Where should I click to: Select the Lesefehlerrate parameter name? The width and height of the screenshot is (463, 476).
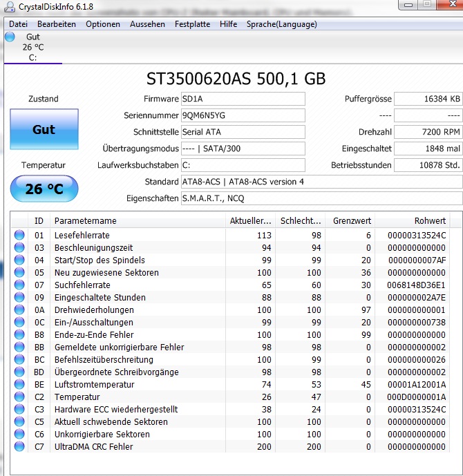pos(82,235)
